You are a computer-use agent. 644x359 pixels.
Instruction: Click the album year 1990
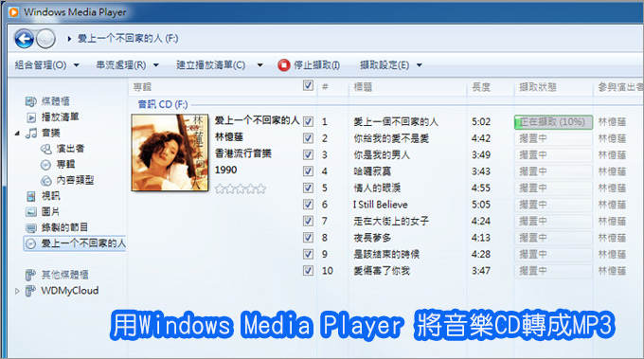coord(226,171)
